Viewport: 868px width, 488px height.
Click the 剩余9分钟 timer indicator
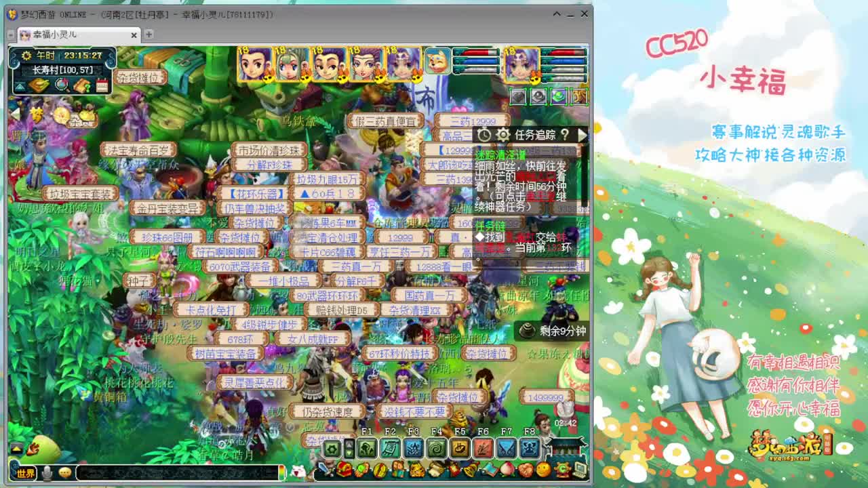pyautogui.click(x=553, y=331)
